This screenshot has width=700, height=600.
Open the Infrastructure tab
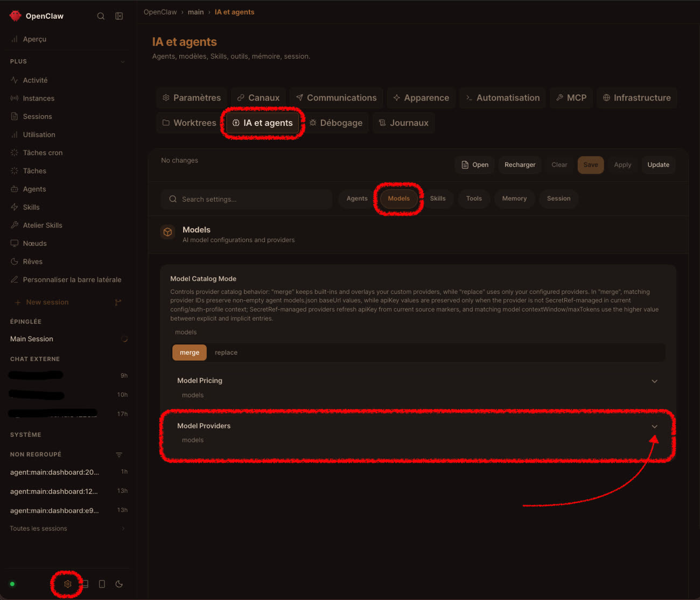(x=637, y=98)
